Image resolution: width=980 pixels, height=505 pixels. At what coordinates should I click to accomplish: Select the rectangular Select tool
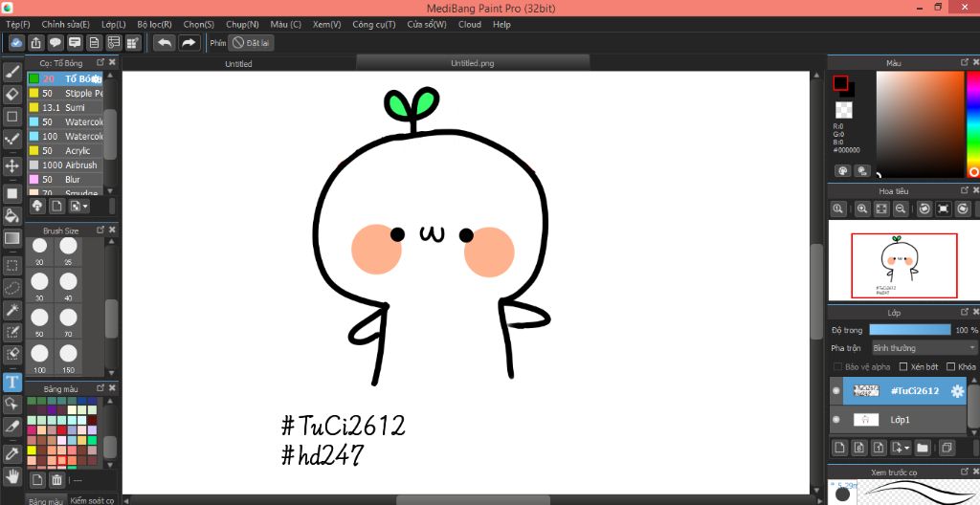pyautogui.click(x=11, y=266)
